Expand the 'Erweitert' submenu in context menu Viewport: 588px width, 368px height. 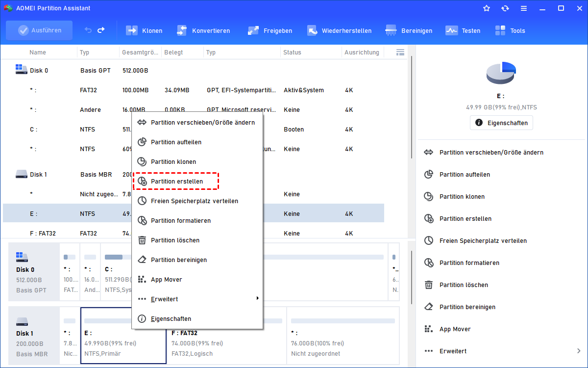197,299
